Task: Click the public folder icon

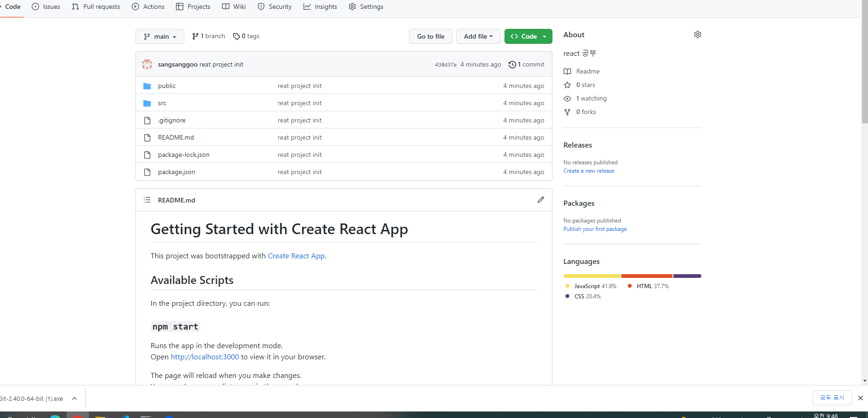Action: coord(147,86)
